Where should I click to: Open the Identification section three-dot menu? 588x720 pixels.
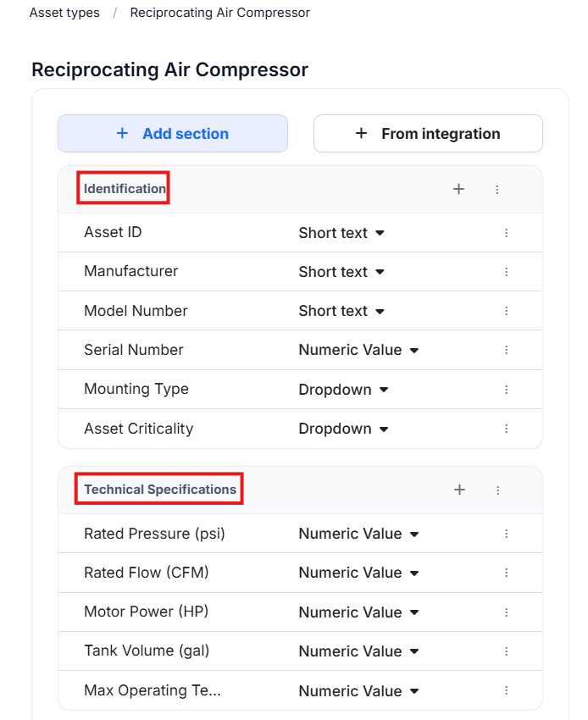(497, 190)
